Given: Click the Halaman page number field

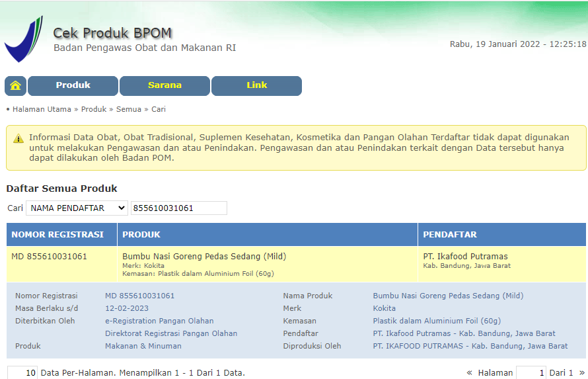Looking at the screenshot, I should click(531, 372).
